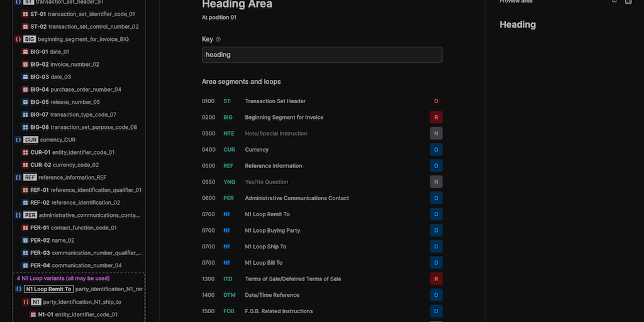Image resolution: width=644 pixels, height=322 pixels.
Task: Toggle the R usage badge for ITD row
Action: tap(436, 279)
